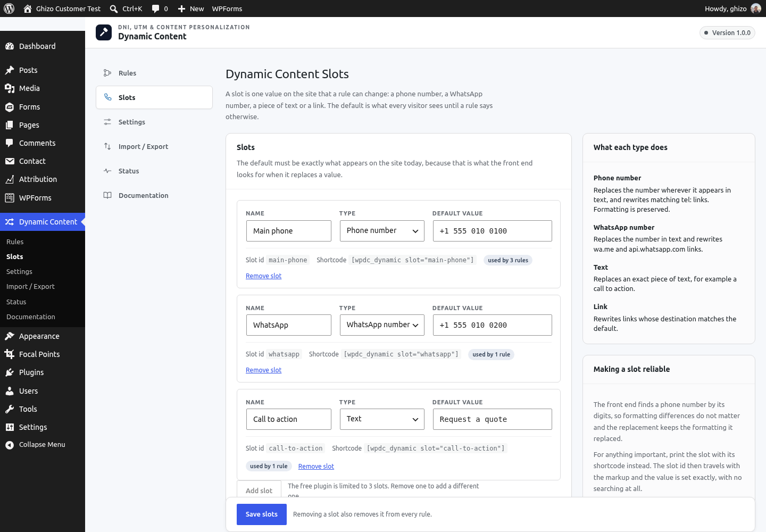Viewport: 766px width, 532px height.
Task: Click the WhatsApp slot 'used by 1 rule' badge
Action: coord(491,354)
